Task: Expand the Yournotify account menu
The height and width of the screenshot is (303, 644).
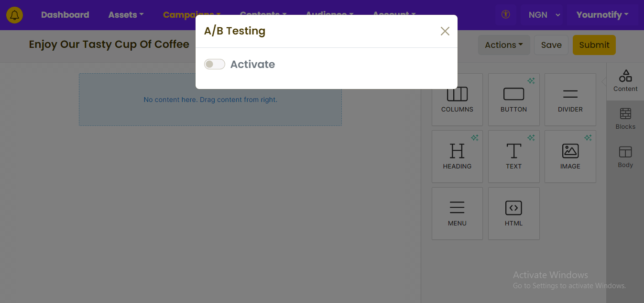Action: click(x=602, y=15)
